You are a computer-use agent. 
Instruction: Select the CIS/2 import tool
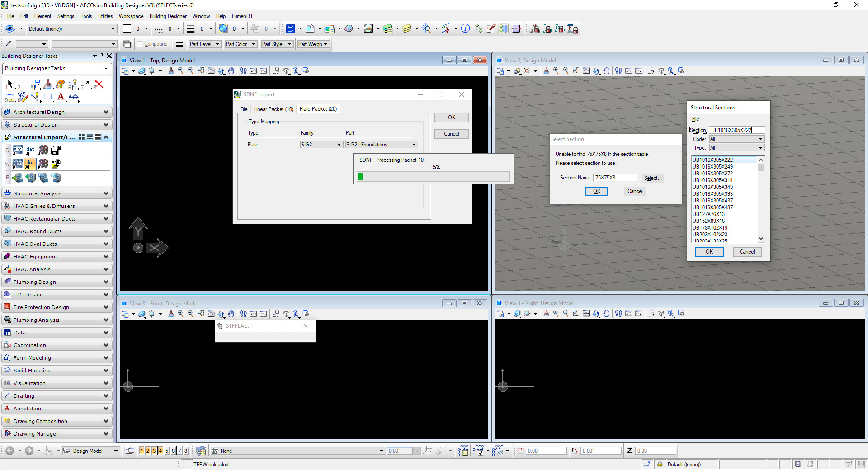pyautogui.click(x=17, y=164)
